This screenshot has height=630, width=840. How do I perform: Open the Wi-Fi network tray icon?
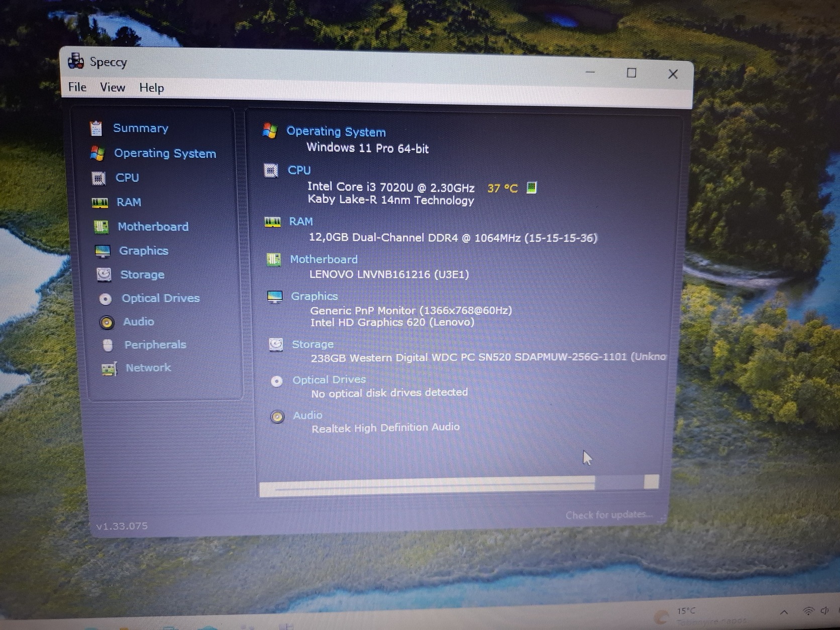pos(808,611)
